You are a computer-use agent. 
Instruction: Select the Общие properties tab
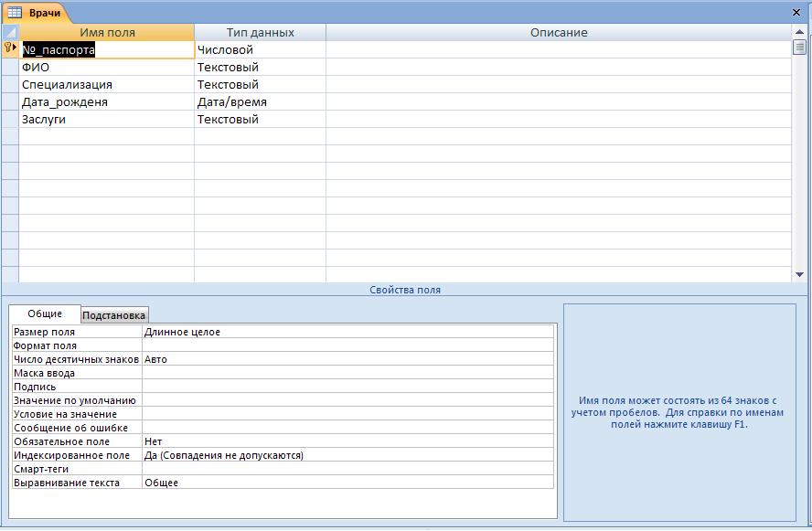45,313
